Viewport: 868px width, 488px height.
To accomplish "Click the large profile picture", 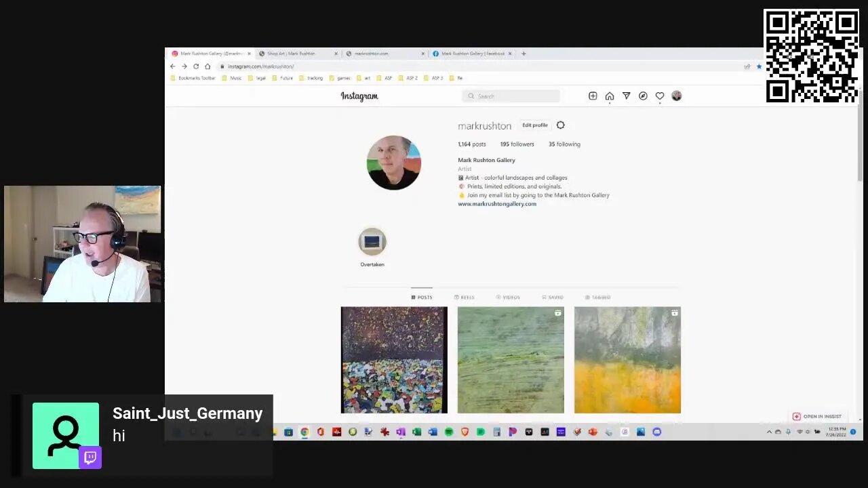I will tap(394, 163).
